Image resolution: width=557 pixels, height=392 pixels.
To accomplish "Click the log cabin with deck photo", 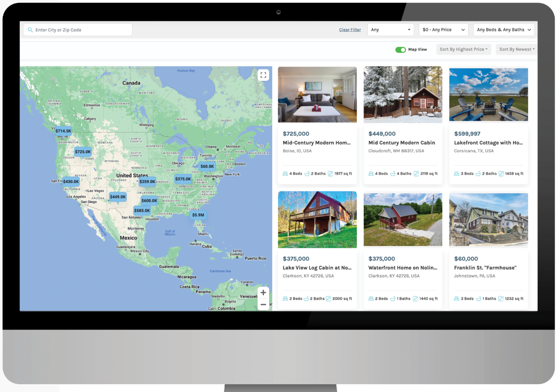I will [317, 220].
